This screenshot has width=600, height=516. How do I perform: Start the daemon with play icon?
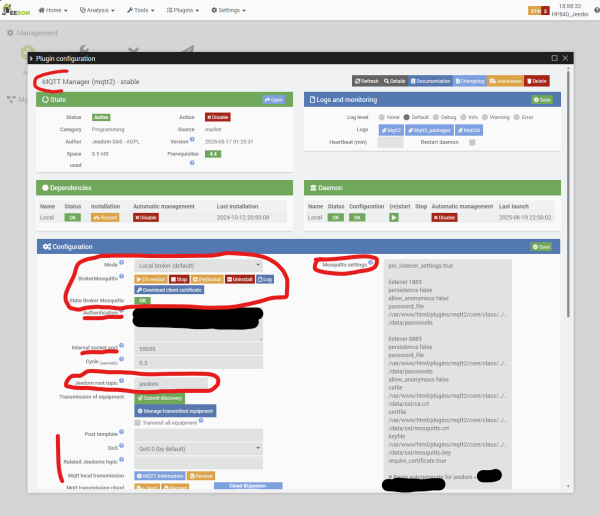click(x=394, y=218)
